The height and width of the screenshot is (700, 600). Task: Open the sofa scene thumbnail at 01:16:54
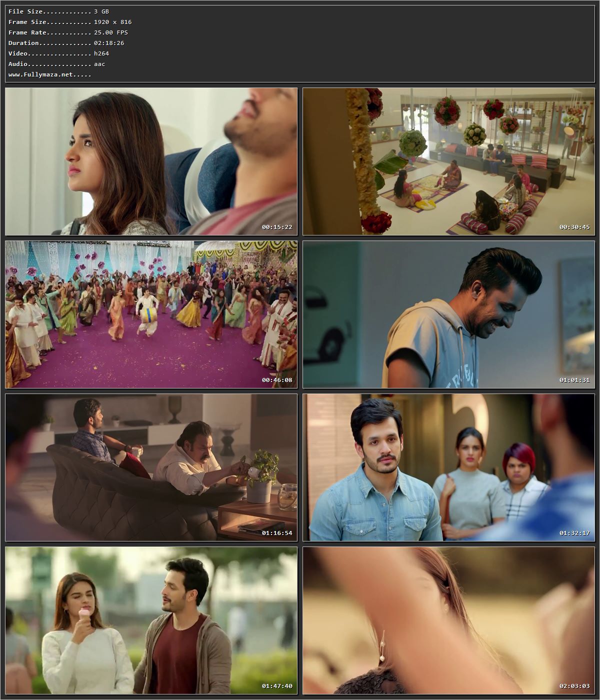151,467
